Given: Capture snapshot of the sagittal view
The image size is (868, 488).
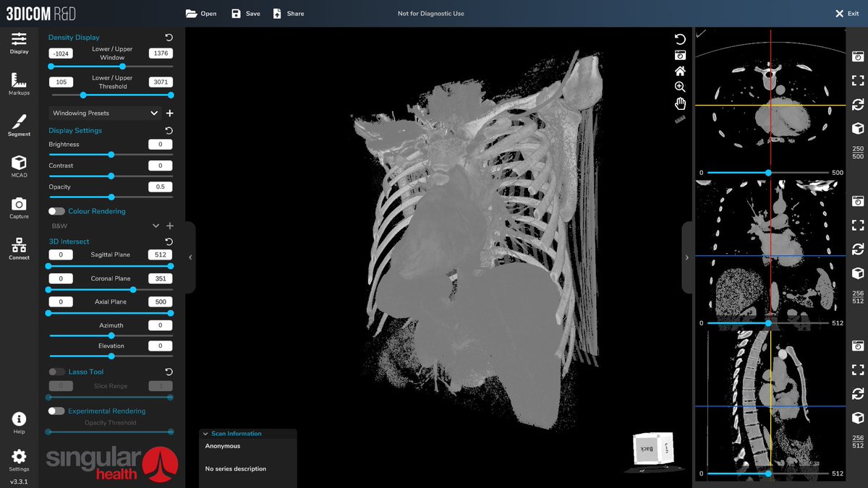Looking at the screenshot, I should (x=858, y=346).
